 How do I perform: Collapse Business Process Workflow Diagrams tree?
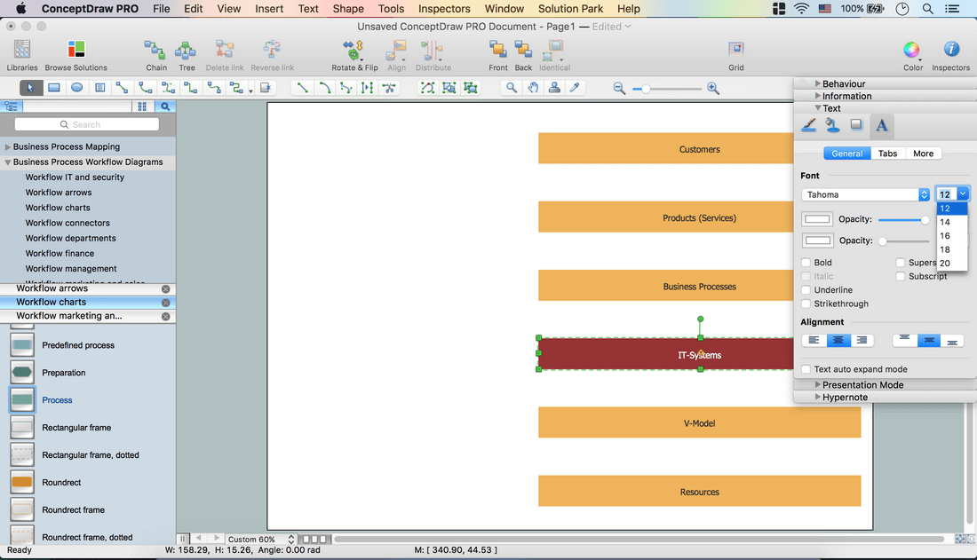7,162
